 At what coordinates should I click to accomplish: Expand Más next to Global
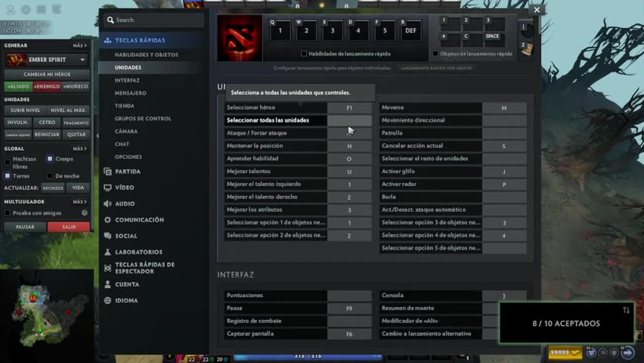[x=80, y=149]
